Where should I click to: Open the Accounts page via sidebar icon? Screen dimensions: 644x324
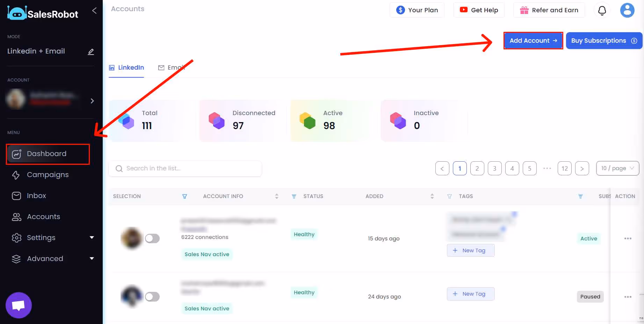point(16,217)
